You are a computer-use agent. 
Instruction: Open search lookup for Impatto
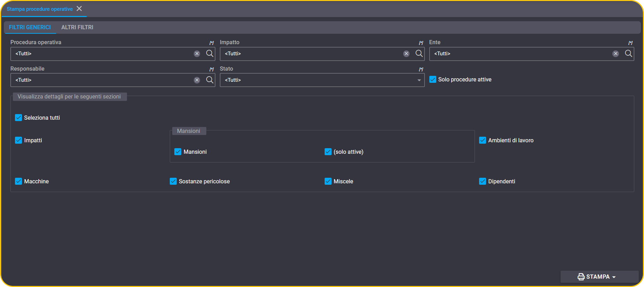pos(419,54)
